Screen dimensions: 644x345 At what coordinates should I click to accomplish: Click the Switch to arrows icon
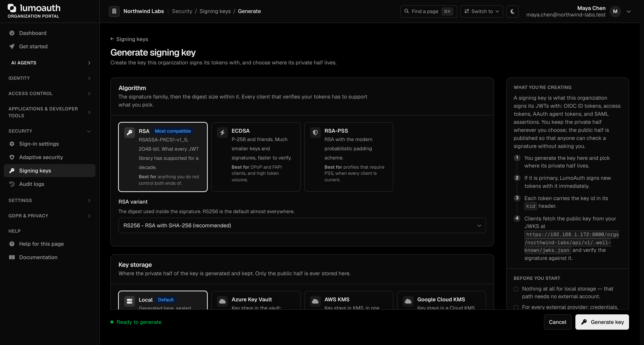(467, 11)
